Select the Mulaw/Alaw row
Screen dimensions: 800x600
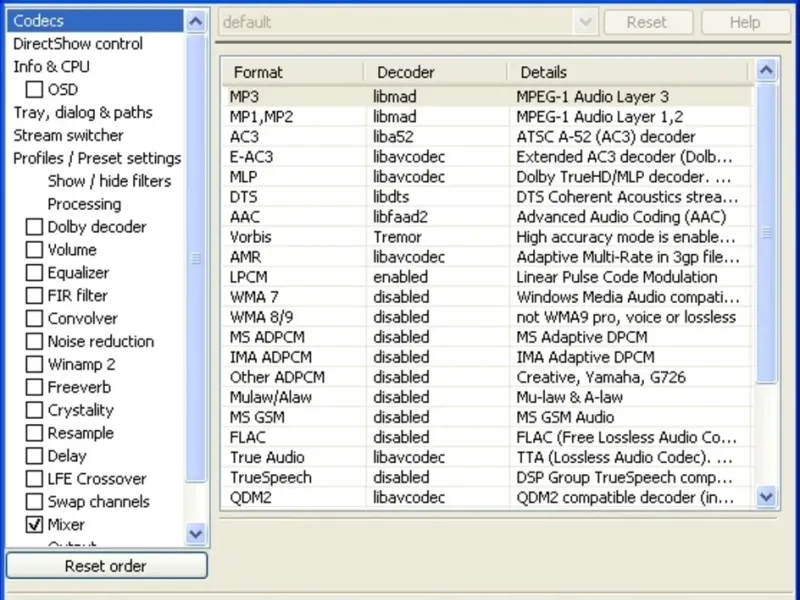[487, 397]
